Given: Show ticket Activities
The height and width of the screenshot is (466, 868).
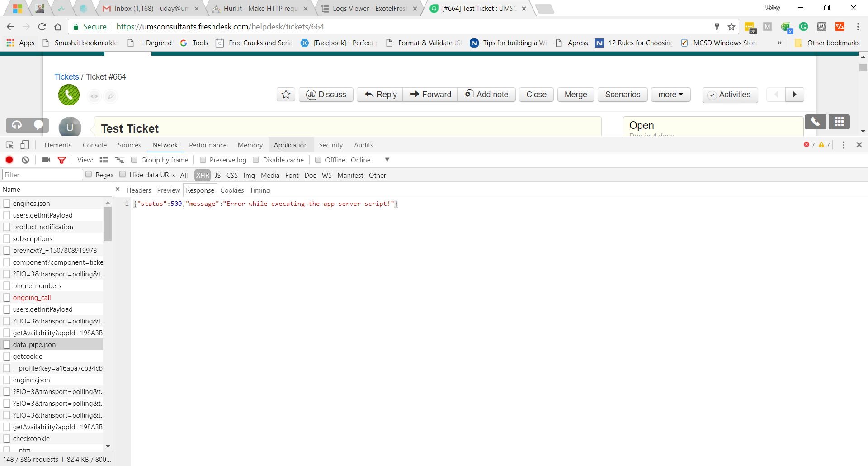Looking at the screenshot, I should 730,95.
